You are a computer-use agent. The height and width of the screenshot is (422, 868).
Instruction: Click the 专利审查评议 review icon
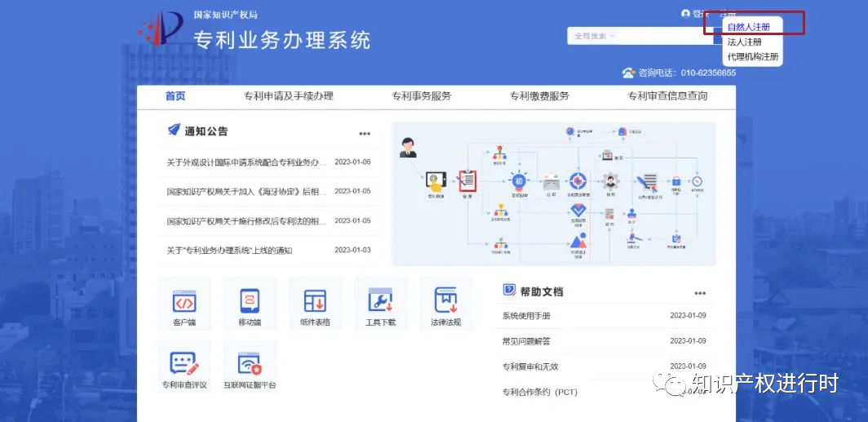tap(184, 366)
